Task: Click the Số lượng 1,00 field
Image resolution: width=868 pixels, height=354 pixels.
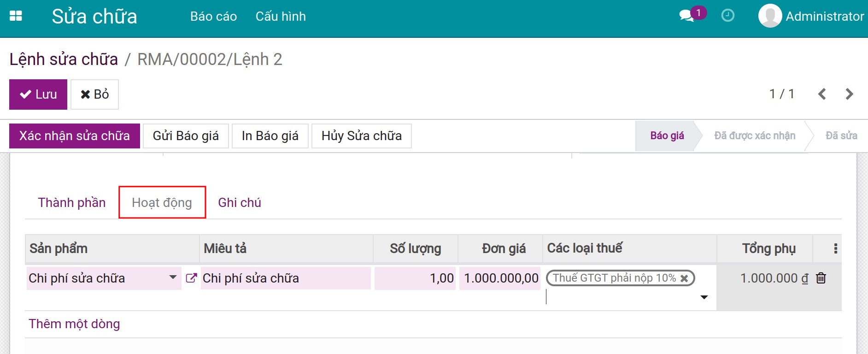Action: [415, 278]
